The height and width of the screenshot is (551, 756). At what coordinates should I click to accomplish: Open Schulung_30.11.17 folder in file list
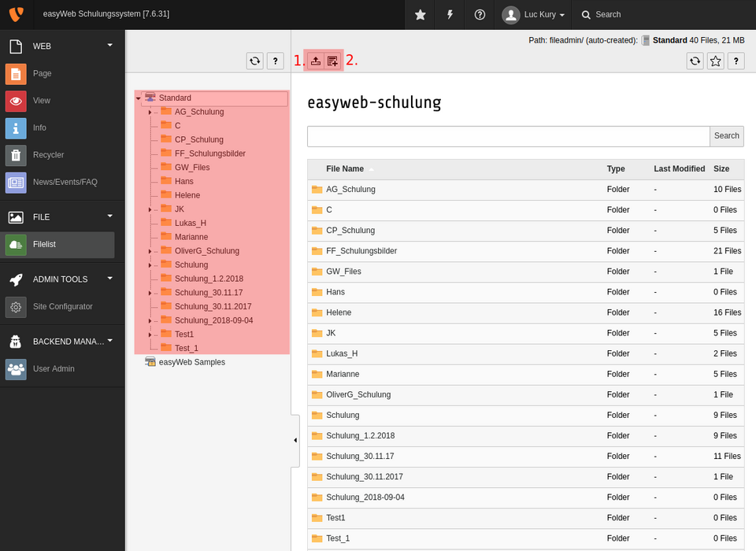360,456
